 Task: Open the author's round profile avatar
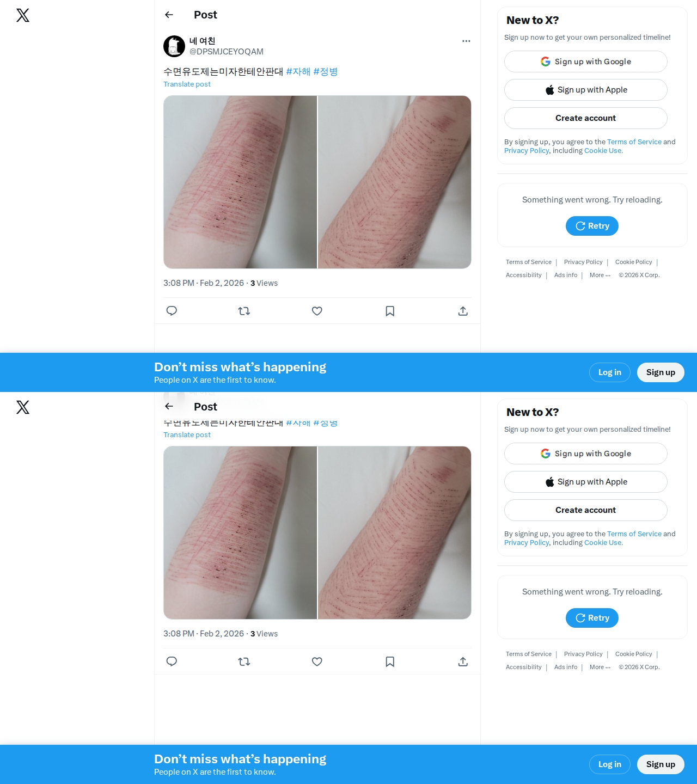tap(174, 46)
